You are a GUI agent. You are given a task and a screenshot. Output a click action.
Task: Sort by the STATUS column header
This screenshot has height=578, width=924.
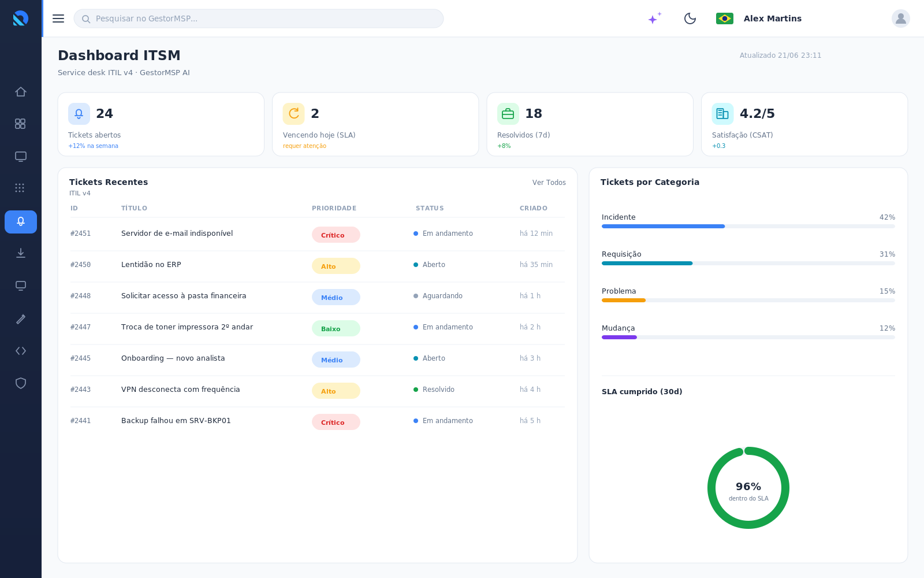tap(430, 208)
